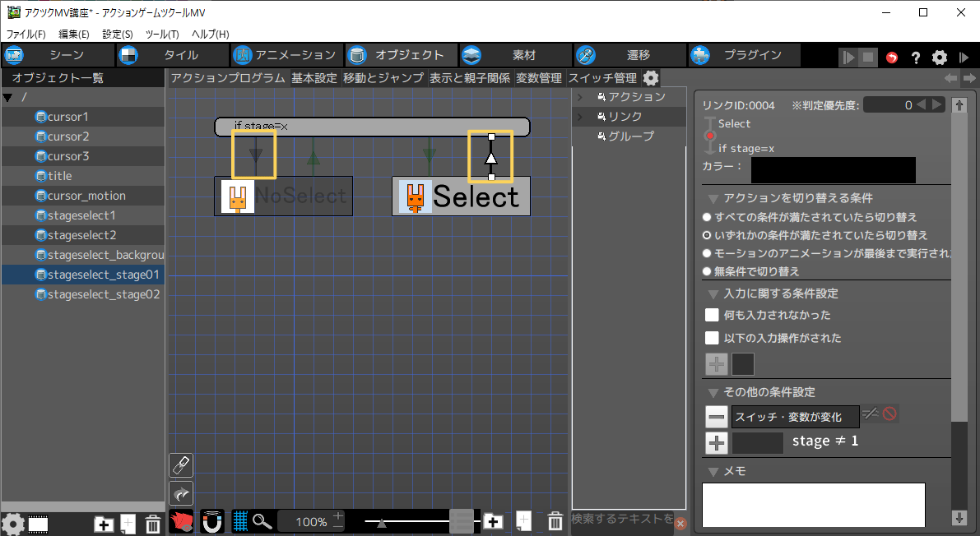Collapse the その他の条件設定 section
Image resolution: width=980 pixels, height=536 pixels.
point(713,392)
